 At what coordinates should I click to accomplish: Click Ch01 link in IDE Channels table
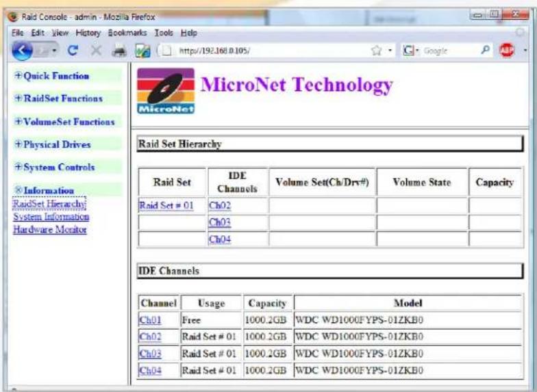(x=150, y=320)
